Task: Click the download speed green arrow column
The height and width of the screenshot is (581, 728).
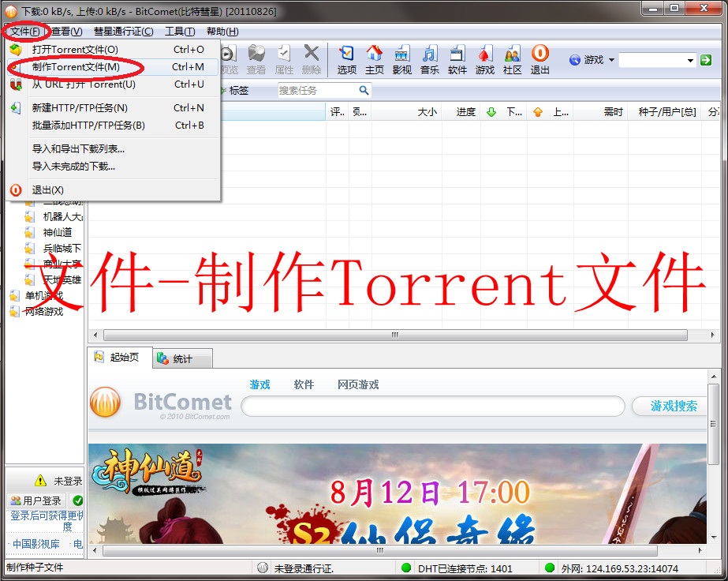Action: (x=491, y=112)
